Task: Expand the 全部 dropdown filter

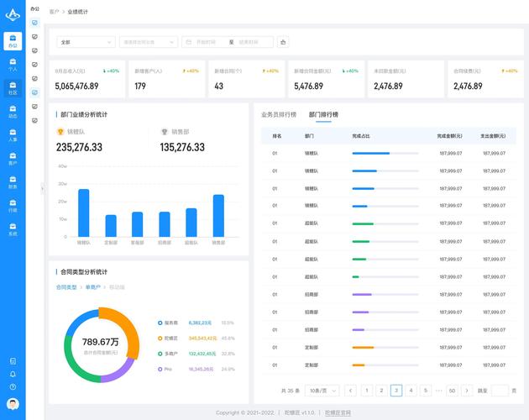Action: pos(86,41)
